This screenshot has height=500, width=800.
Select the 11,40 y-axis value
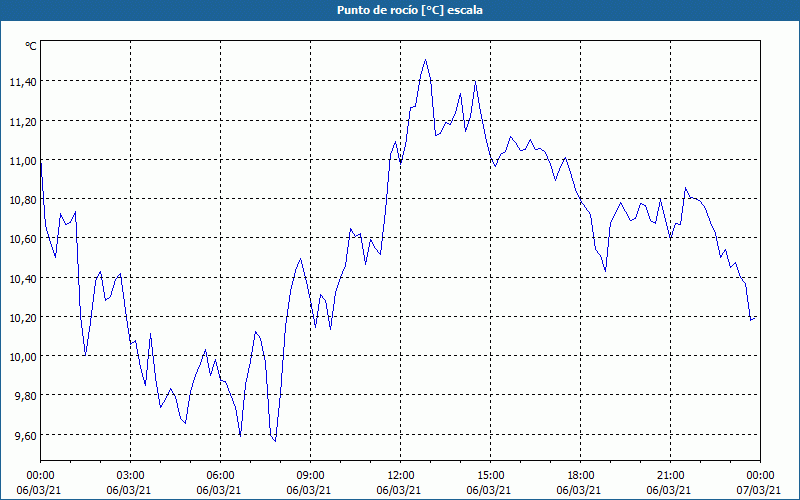(x=23, y=81)
